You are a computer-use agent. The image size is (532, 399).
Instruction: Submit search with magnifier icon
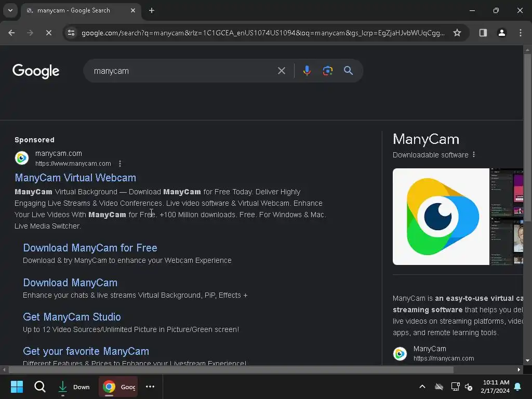click(348, 71)
